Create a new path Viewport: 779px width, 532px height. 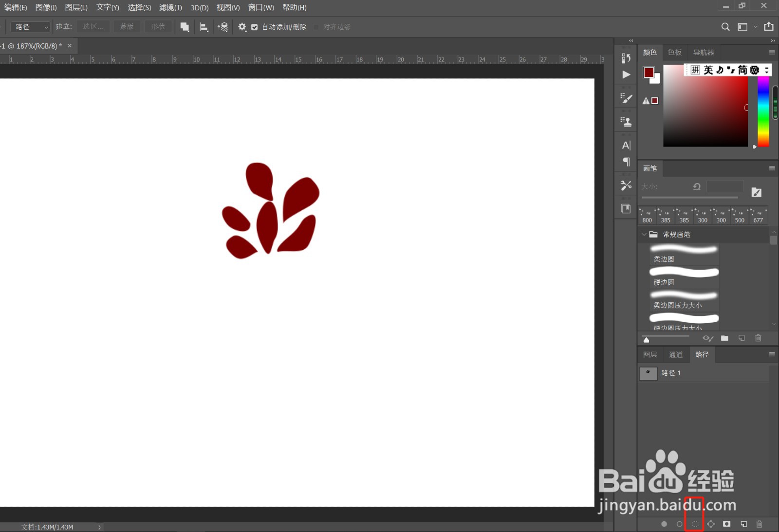[743, 524]
